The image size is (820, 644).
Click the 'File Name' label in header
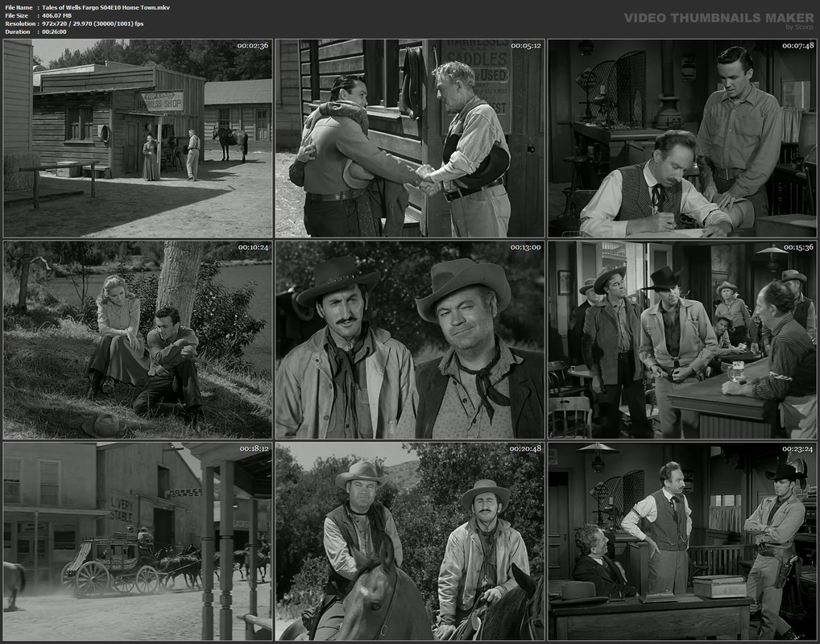pos(19,7)
